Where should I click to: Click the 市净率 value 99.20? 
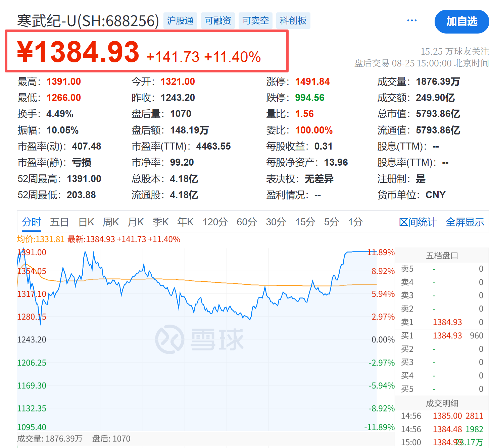click(182, 162)
